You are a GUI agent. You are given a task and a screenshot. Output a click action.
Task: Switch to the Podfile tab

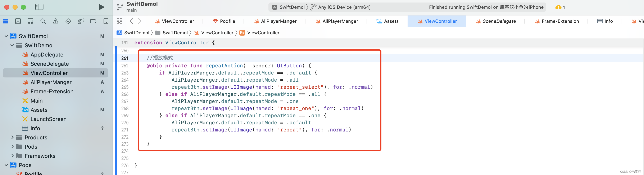tap(224, 21)
